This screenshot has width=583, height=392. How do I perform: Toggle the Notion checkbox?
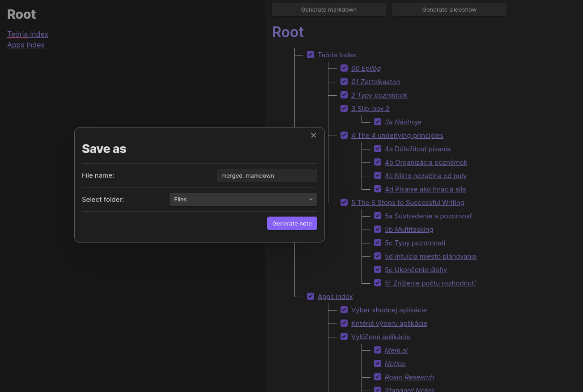[x=378, y=363]
